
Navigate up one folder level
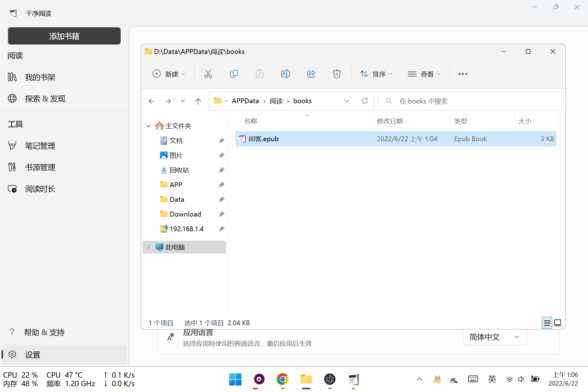198,101
